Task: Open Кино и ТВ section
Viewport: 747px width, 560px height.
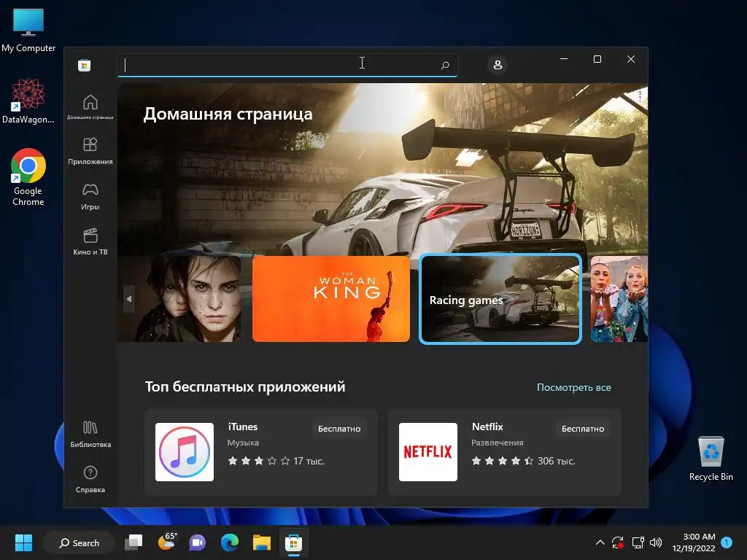Action: tap(90, 242)
